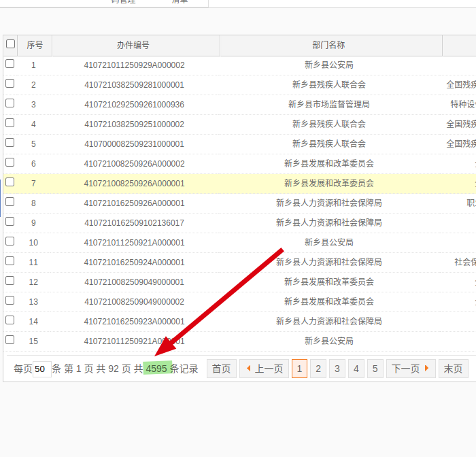Viewport: 476px width, 457px height.
Task: Go to next page with 下一页
Action: click(x=411, y=369)
